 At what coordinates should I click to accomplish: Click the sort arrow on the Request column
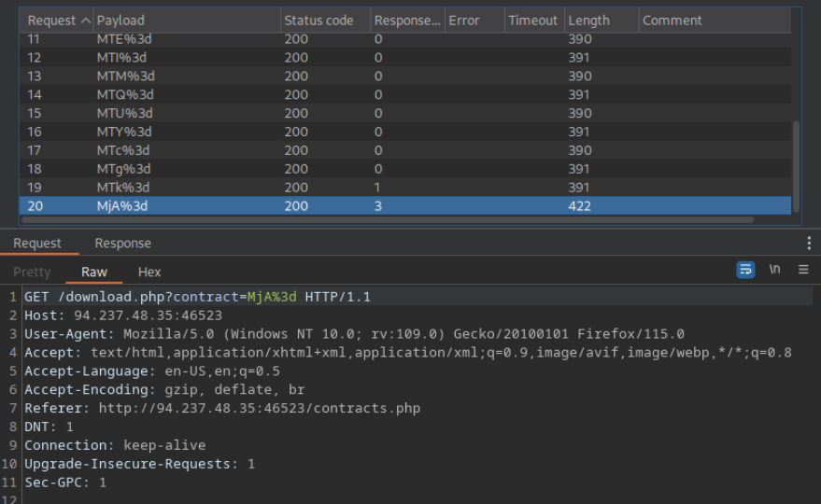click(x=87, y=21)
